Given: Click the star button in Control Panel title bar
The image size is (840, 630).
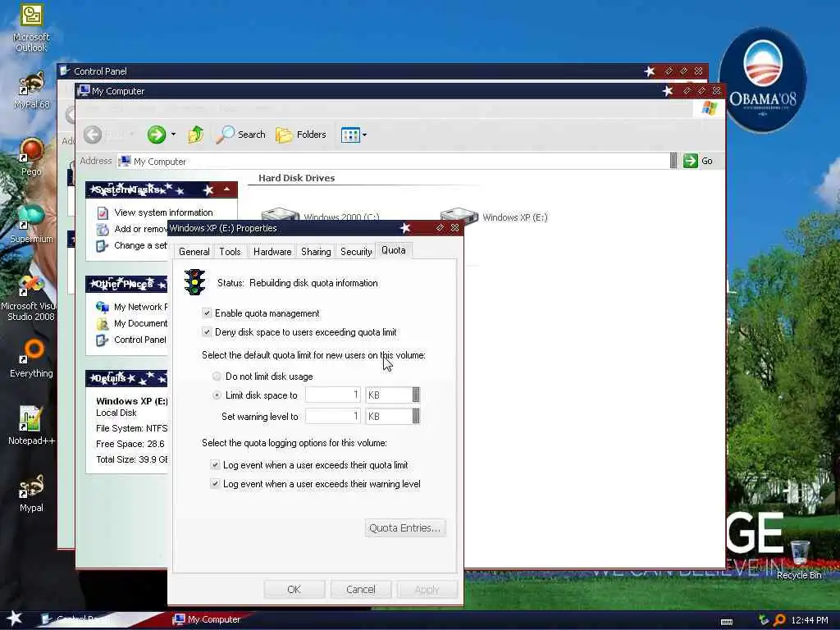Looking at the screenshot, I should coord(650,71).
